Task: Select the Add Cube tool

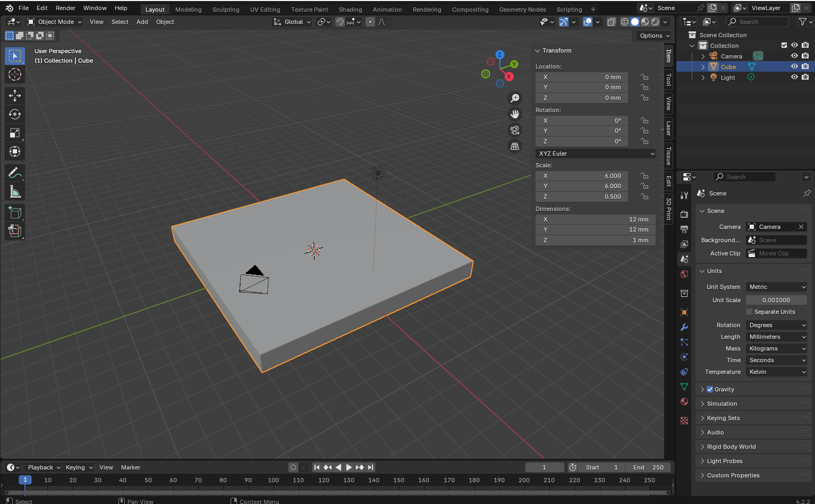Action: pos(15,213)
